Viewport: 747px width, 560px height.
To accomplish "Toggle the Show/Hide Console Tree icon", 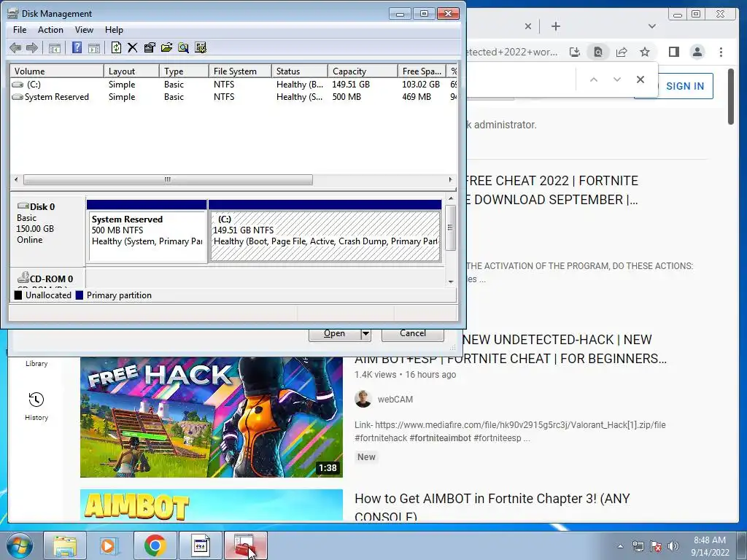I will tap(54, 47).
